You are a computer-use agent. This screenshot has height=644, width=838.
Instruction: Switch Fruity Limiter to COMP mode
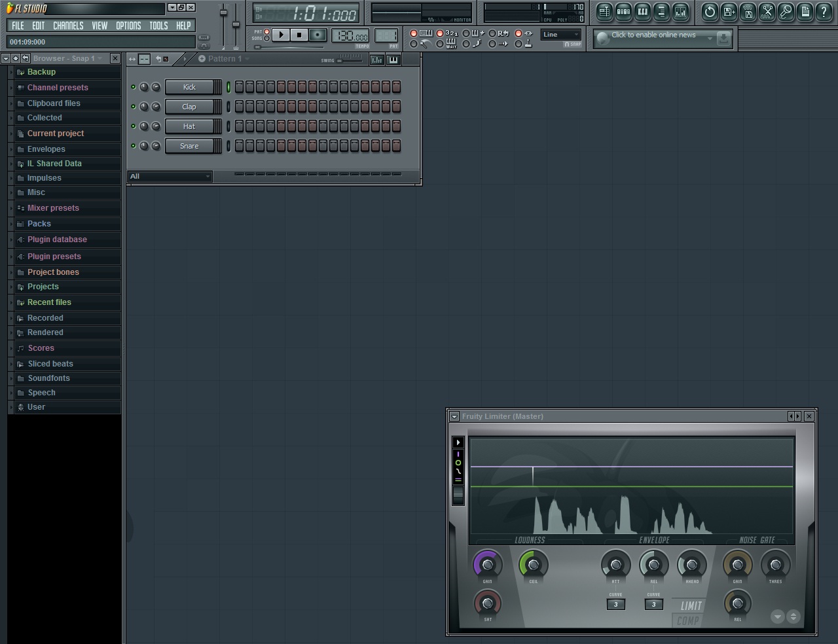coord(687,621)
